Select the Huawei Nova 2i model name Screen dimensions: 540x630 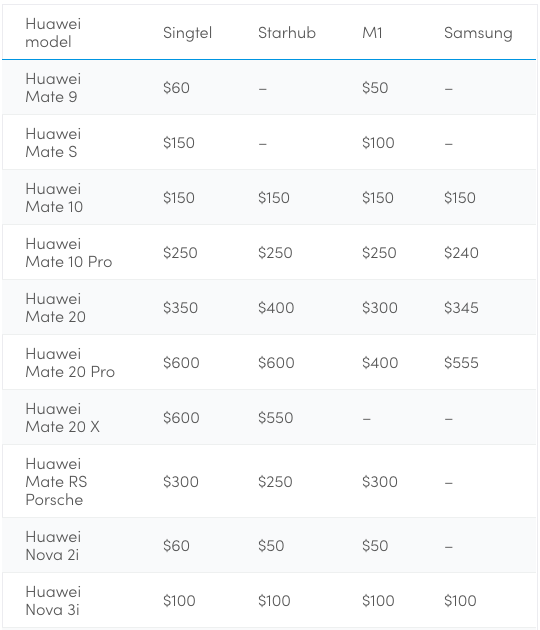coord(53,546)
